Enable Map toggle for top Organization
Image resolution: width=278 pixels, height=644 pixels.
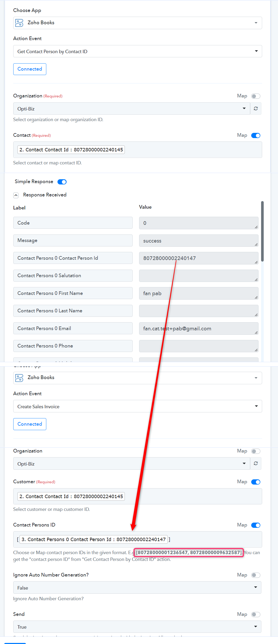(256, 96)
